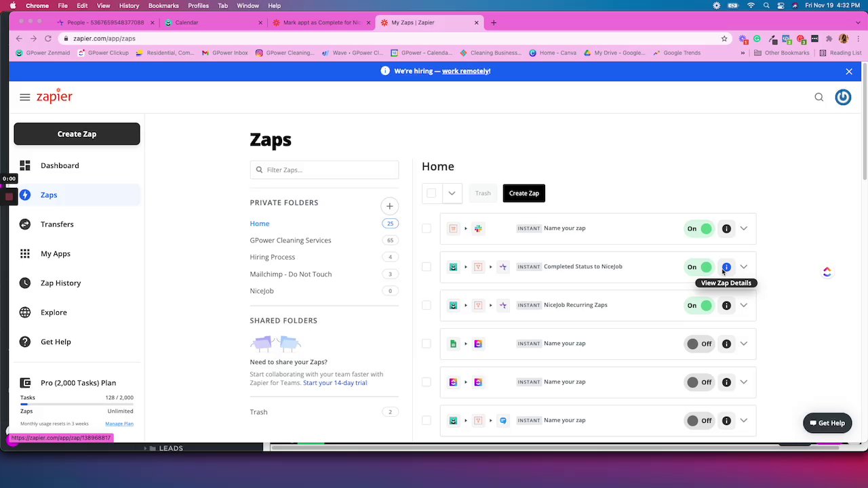868x488 pixels.
Task: Turn off Completed Status to NiceJob zap
Action: tap(698, 267)
